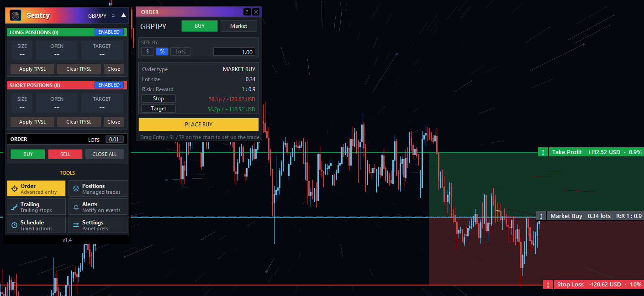This screenshot has height=296, width=644.
Task: Close the ORDER window with the X
Action: [x=256, y=12]
